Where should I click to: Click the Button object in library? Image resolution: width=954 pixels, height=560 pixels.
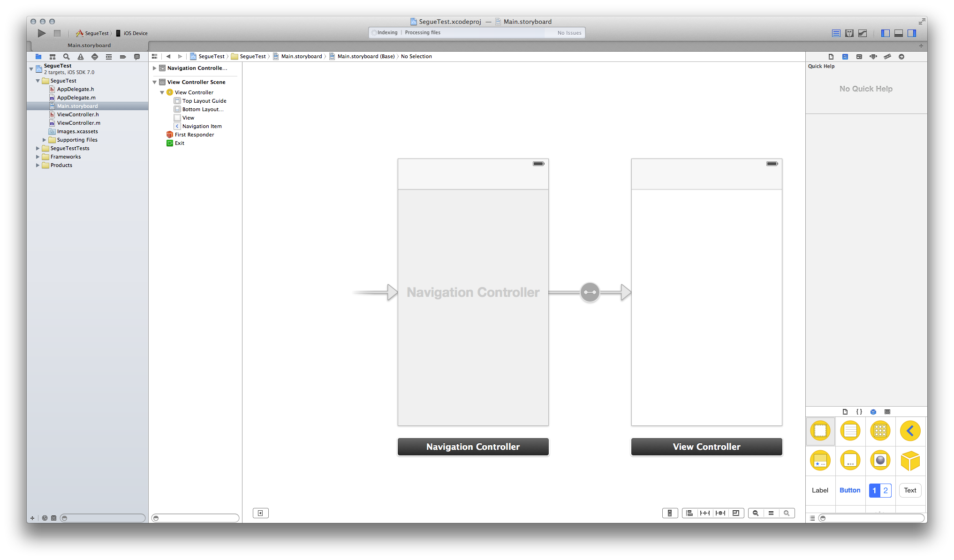(x=849, y=490)
